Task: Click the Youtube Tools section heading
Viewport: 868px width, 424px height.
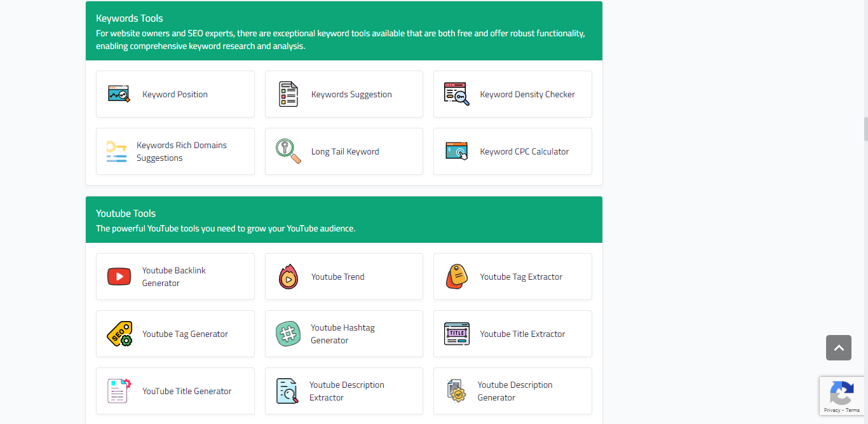Action: pyautogui.click(x=126, y=214)
